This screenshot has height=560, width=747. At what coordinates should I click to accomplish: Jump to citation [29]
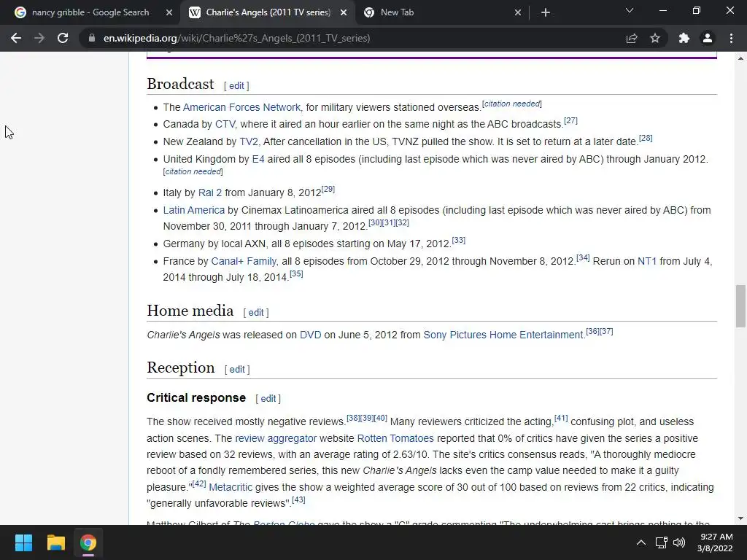[328, 189]
